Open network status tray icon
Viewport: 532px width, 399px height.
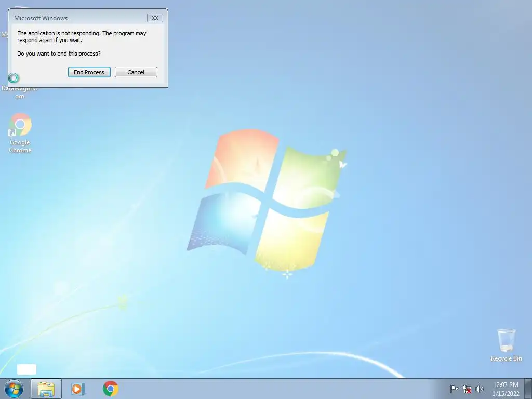point(467,389)
